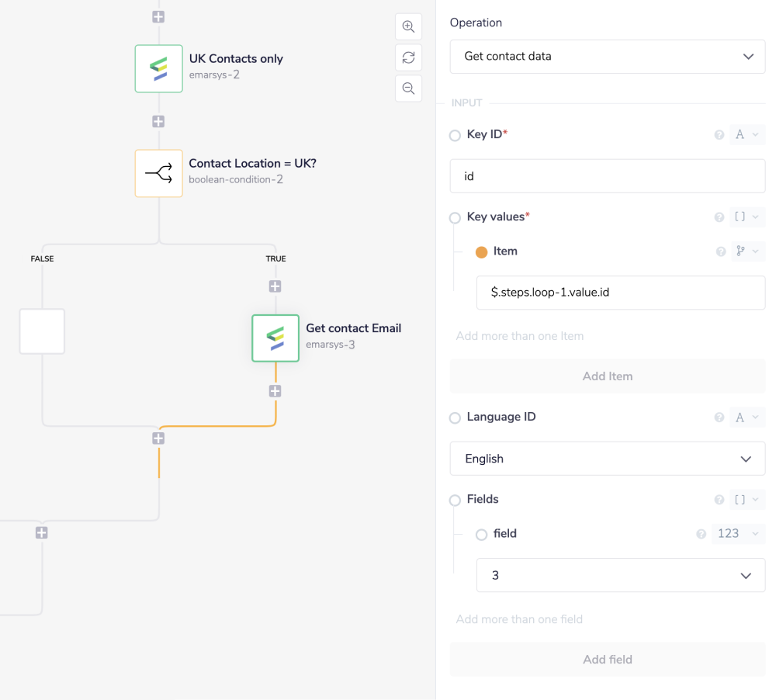Click plus button below UK Contacts only step

158,122
